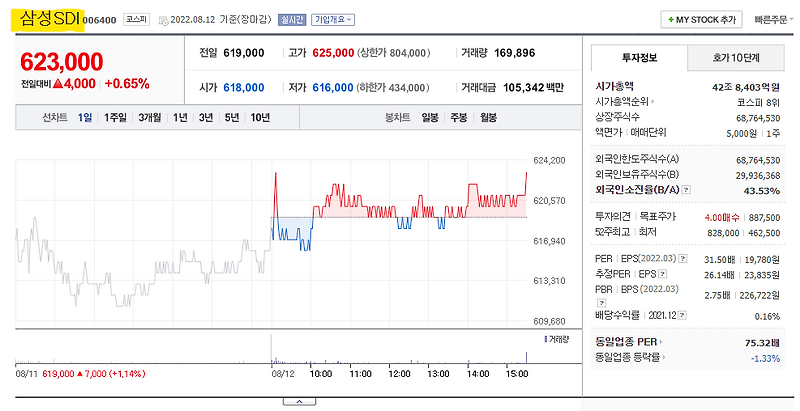Click the help icon next to 추정PER EPS
Viewport: 800px width, 411px height.
coord(662,274)
